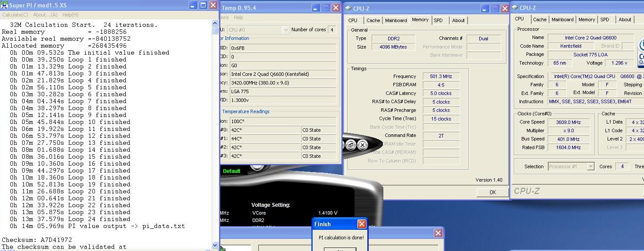Click Core Temp frequency 3420.00MHz (380.00 x 9.0)
Image resolution: width=644 pixels, height=251 pixels.
click(283, 83)
